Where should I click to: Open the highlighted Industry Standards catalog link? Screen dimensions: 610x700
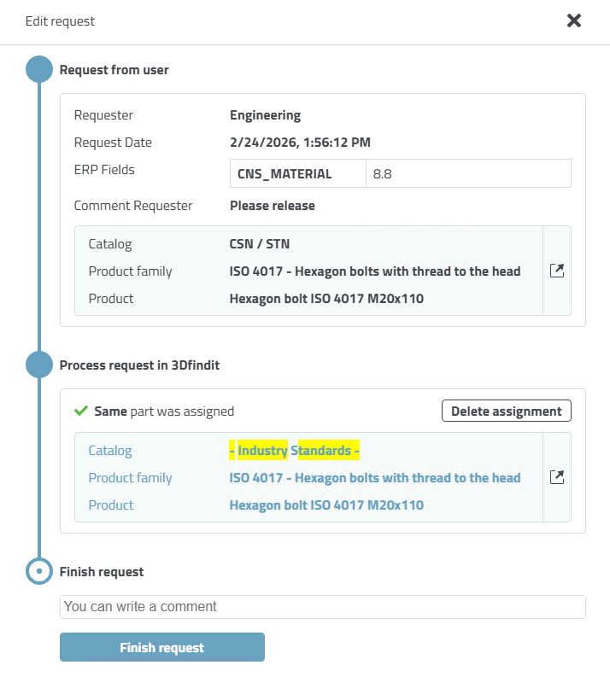coord(294,451)
